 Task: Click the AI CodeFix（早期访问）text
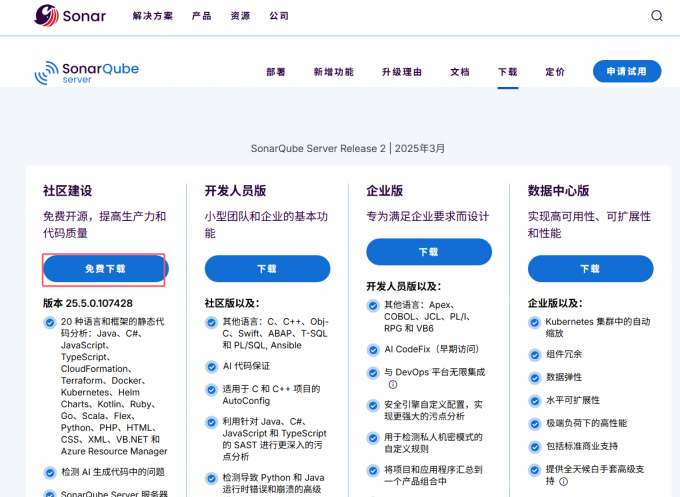432,350
